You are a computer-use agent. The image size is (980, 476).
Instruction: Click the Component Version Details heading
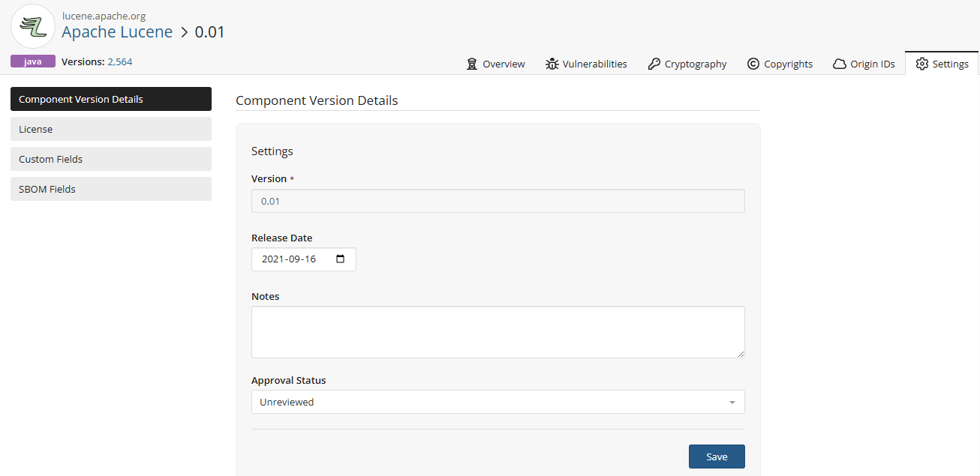pos(317,100)
